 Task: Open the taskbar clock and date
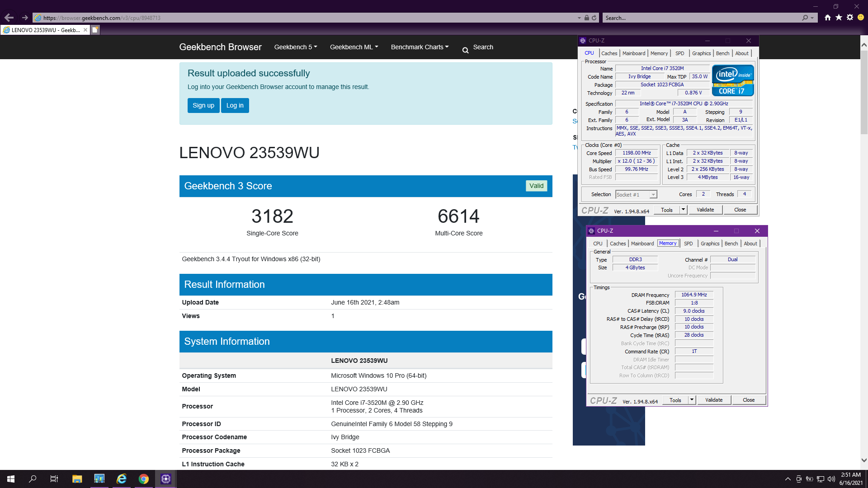(851, 479)
